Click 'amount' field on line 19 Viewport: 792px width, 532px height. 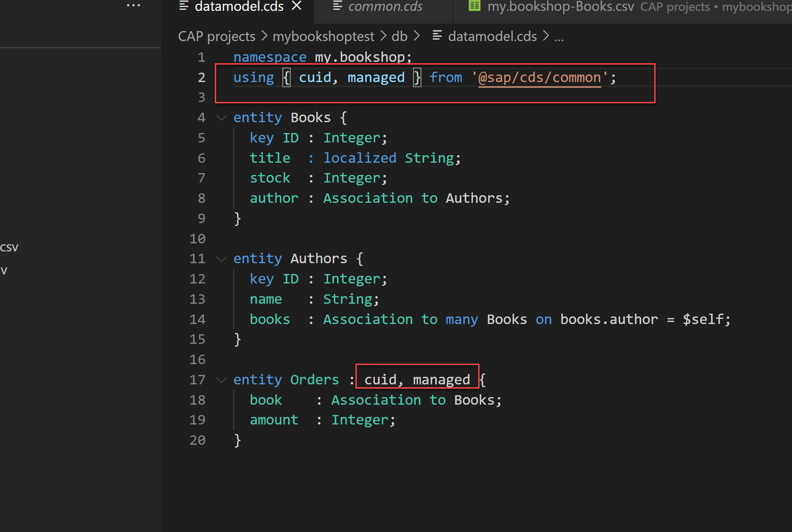click(x=274, y=420)
